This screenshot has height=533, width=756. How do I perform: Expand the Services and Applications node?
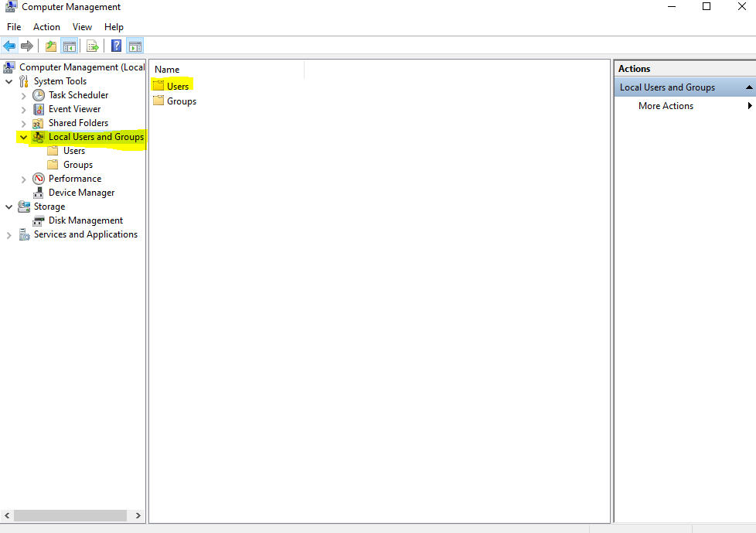9,235
